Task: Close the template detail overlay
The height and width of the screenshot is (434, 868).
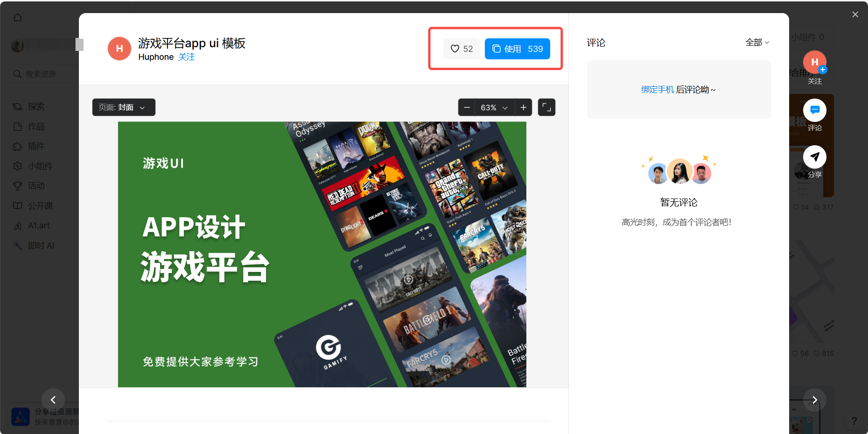Action: [x=855, y=14]
